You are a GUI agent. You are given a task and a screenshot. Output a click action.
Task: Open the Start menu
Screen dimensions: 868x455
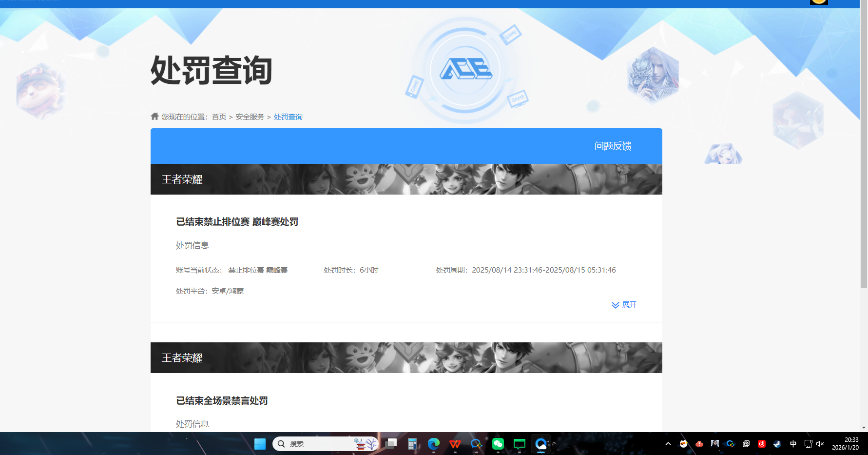(x=260, y=444)
